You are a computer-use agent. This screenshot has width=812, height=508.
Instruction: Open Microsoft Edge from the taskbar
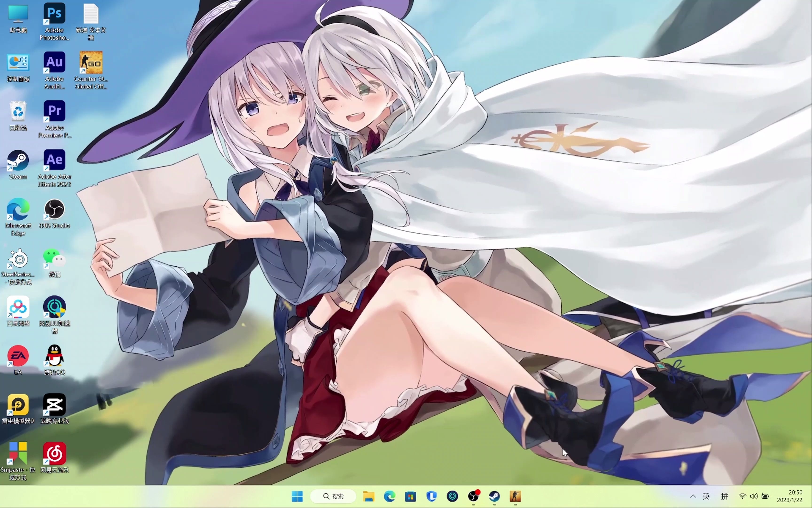[389, 496]
